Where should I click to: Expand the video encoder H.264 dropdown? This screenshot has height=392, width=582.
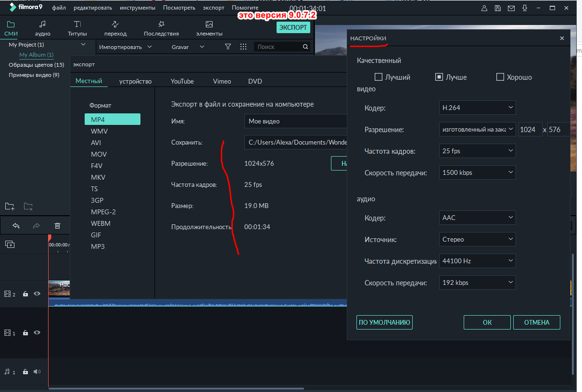(477, 108)
